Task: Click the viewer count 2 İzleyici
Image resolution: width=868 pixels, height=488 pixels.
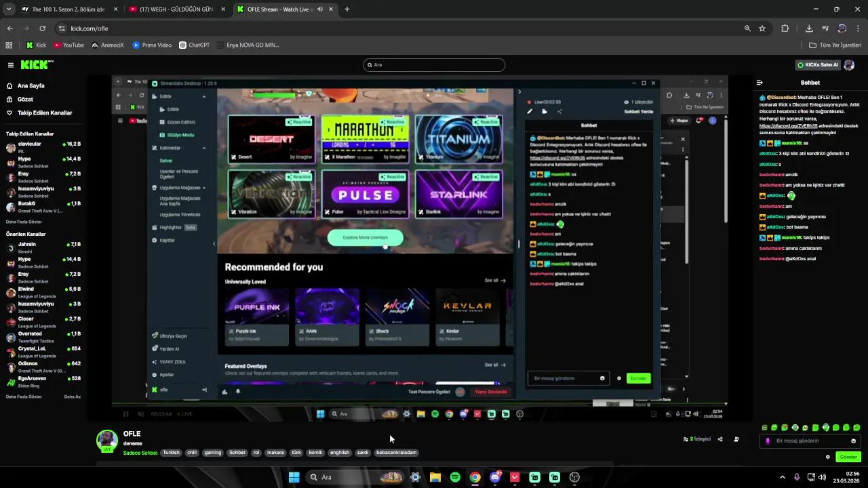Action: pyautogui.click(x=697, y=439)
